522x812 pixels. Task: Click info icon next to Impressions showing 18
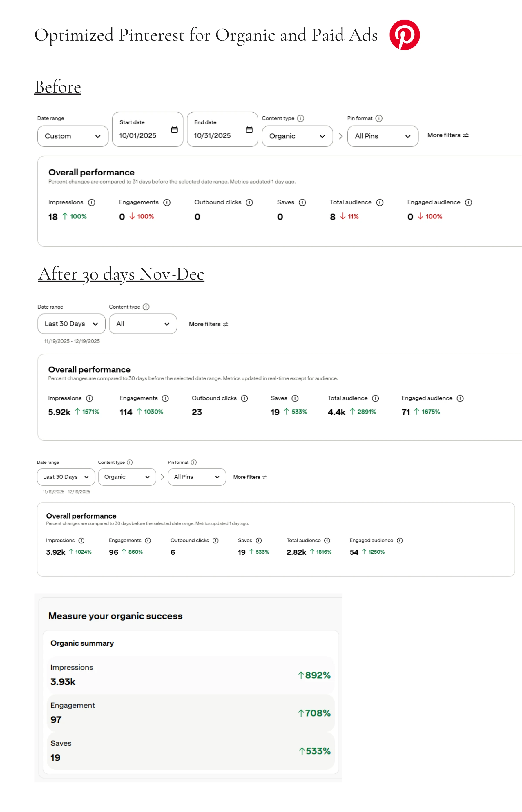point(92,202)
